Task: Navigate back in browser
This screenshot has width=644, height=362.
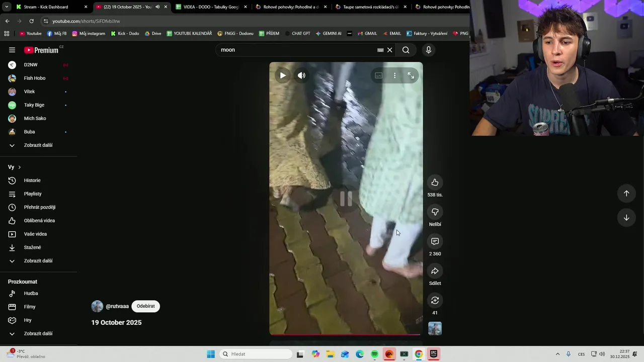Action: (x=7, y=21)
